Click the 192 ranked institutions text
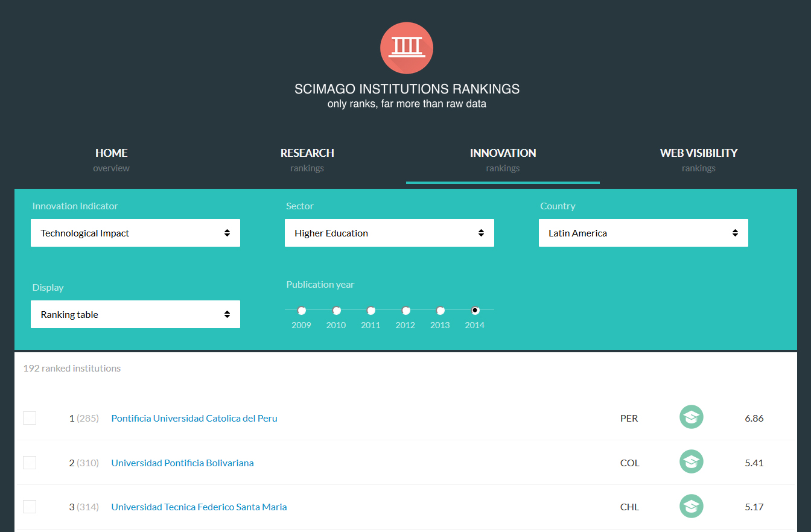This screenshot has height=532, width=811. click(72, 368)
